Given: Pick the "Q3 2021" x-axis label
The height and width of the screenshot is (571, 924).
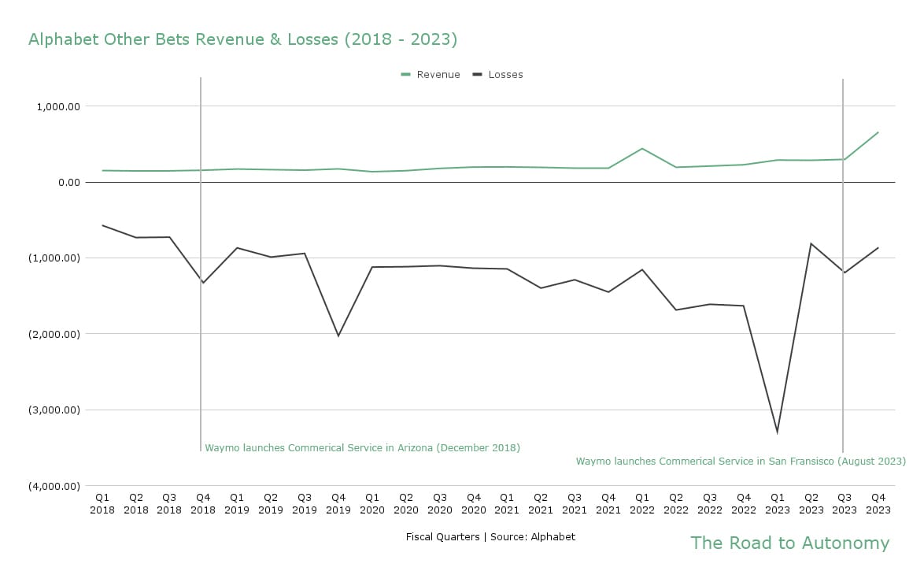Looking at the screenshot, I should point(575,504).
